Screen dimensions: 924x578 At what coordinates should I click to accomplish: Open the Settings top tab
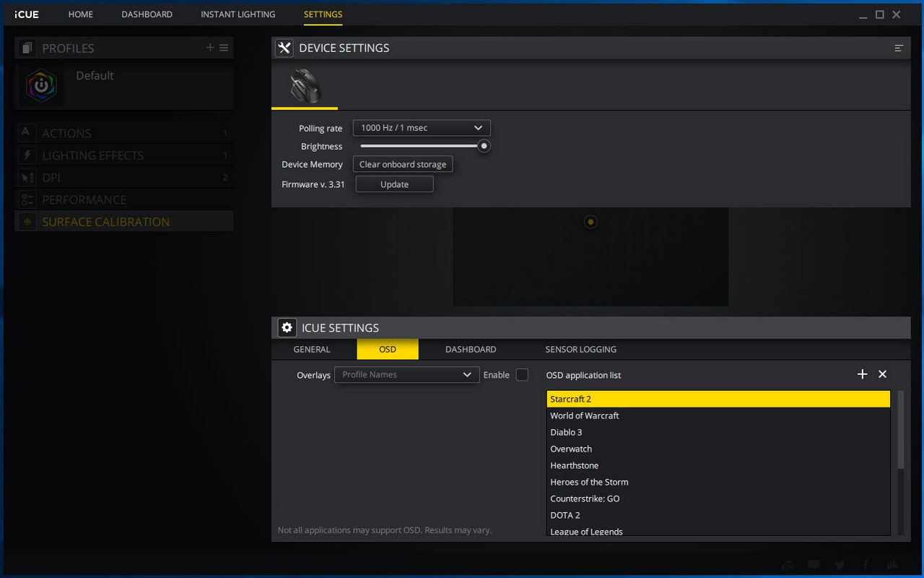[323, 14]
